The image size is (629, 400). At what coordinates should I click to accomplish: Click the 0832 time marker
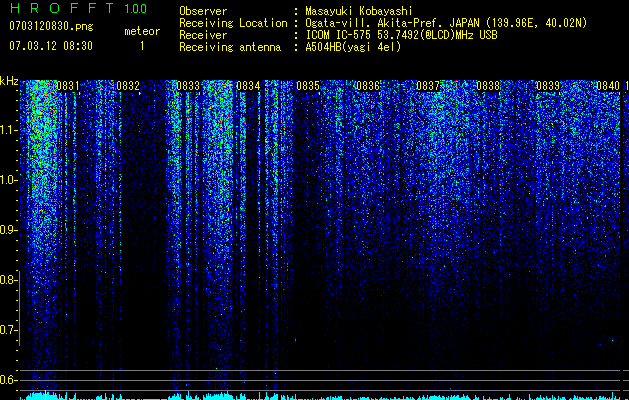click(128, 86)
